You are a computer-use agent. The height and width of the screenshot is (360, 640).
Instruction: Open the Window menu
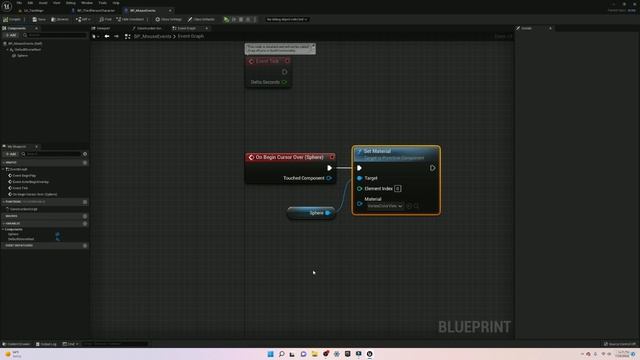pyautogui.click(x=87, y=3)
